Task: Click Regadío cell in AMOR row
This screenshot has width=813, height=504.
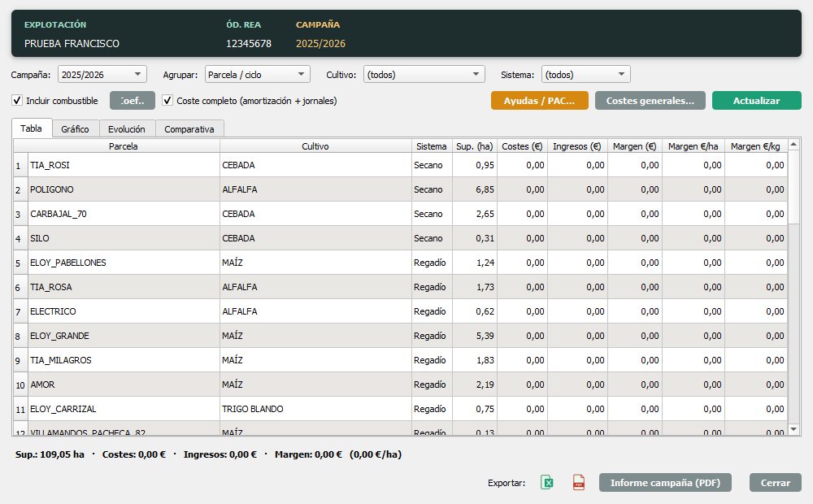Action: [x=432, y=385]
